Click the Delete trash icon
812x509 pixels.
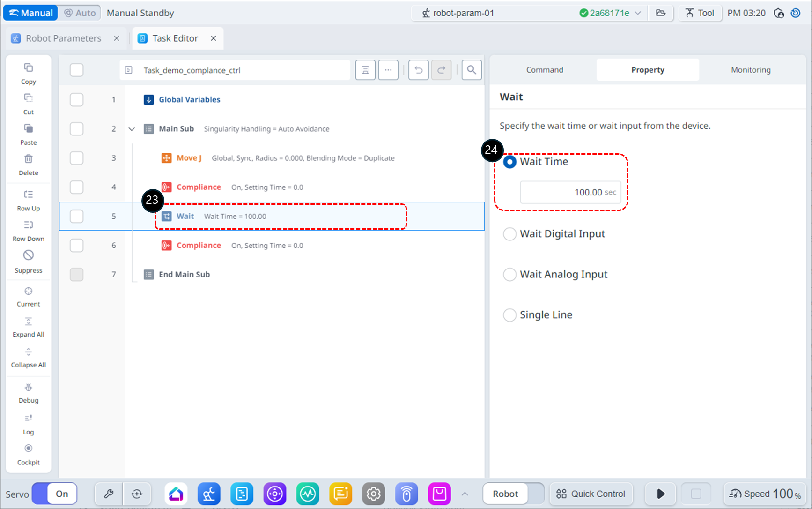tap(29, 159)
